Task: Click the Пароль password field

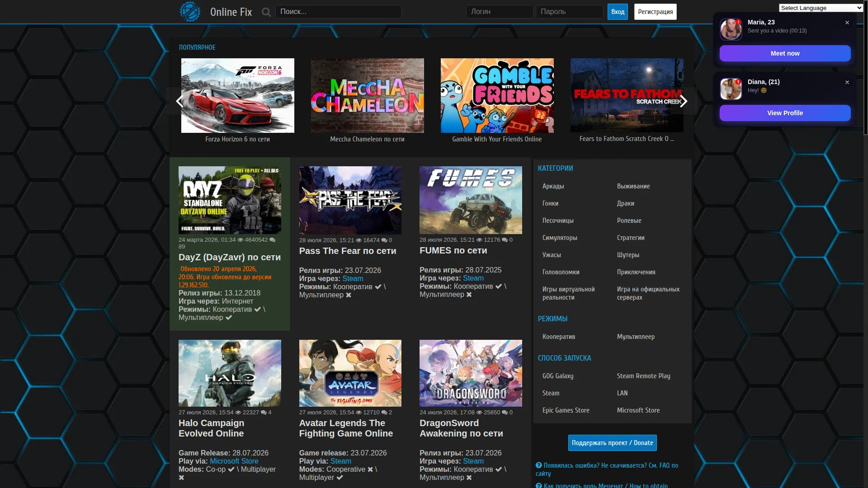Action: (569, 12)
